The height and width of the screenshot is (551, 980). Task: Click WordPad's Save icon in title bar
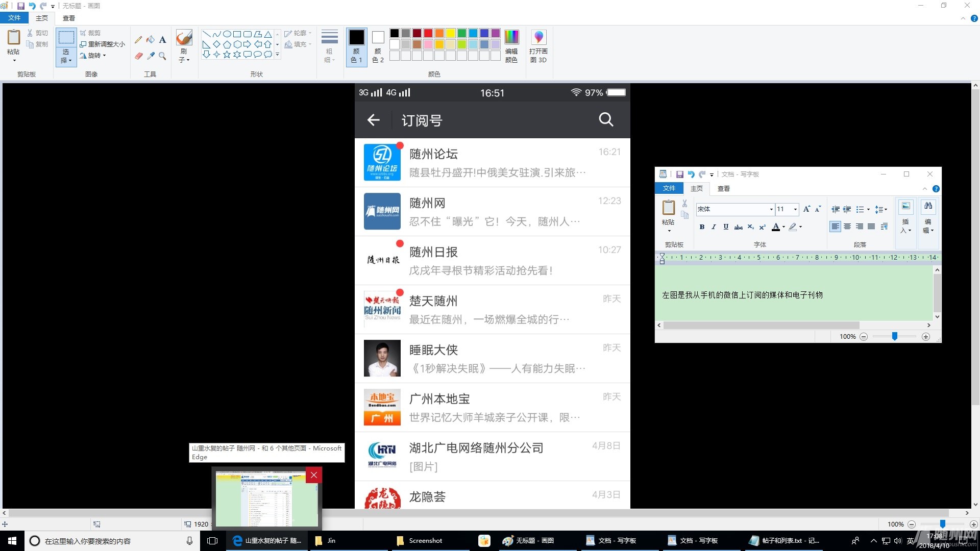679,174
